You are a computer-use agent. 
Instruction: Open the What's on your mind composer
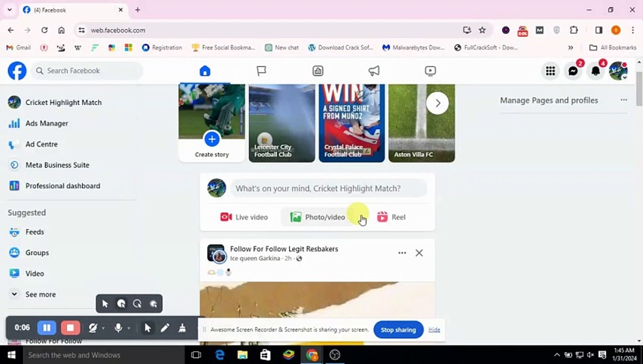coord(329,189)
